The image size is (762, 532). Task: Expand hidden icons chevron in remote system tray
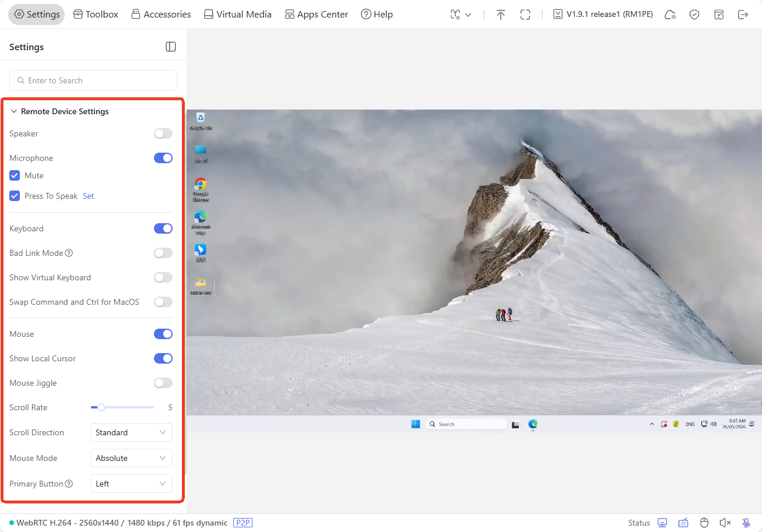coord(652,424)
